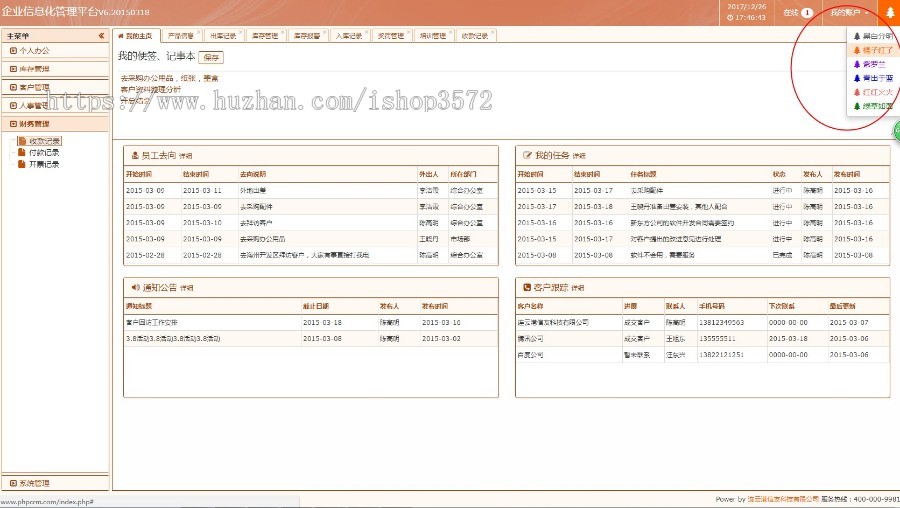Click the tree theme icon in header
Image resolution: width=900 pixels, height=508 pixels.
click(890, 13)
